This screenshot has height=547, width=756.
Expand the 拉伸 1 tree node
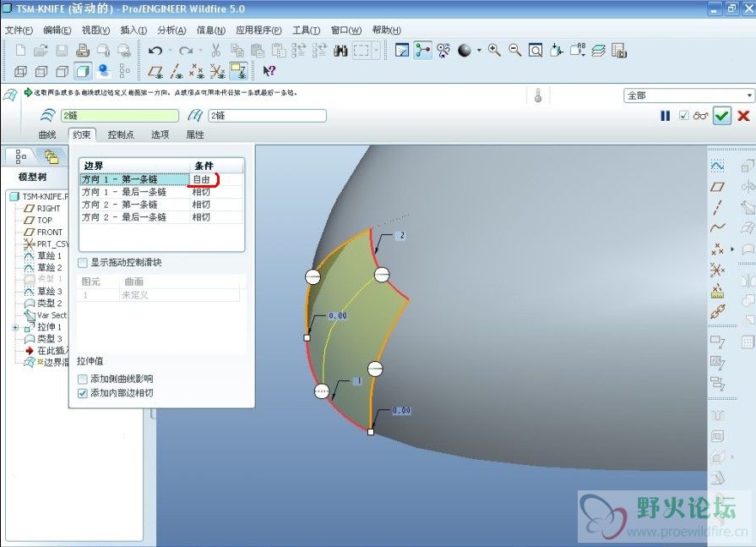tap(16, 327)
